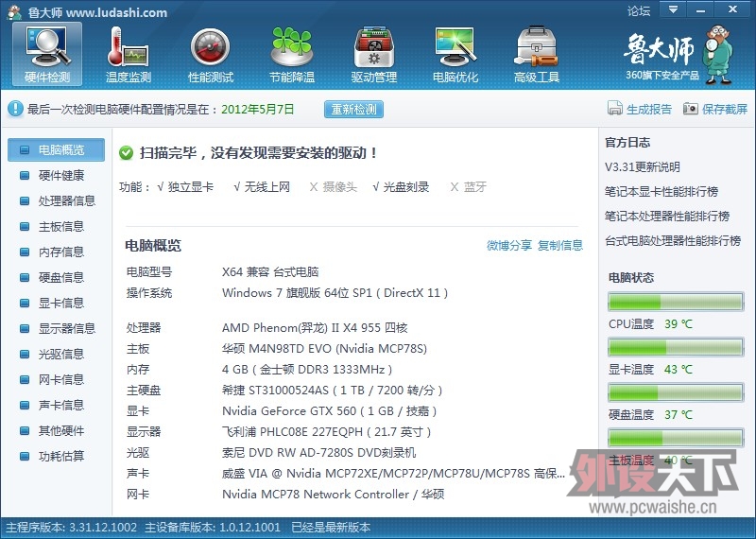Click the Nvidia MCP78 Network Controller text
The height and width of the screenshot is (539, 756).
(x=334, y=495)
